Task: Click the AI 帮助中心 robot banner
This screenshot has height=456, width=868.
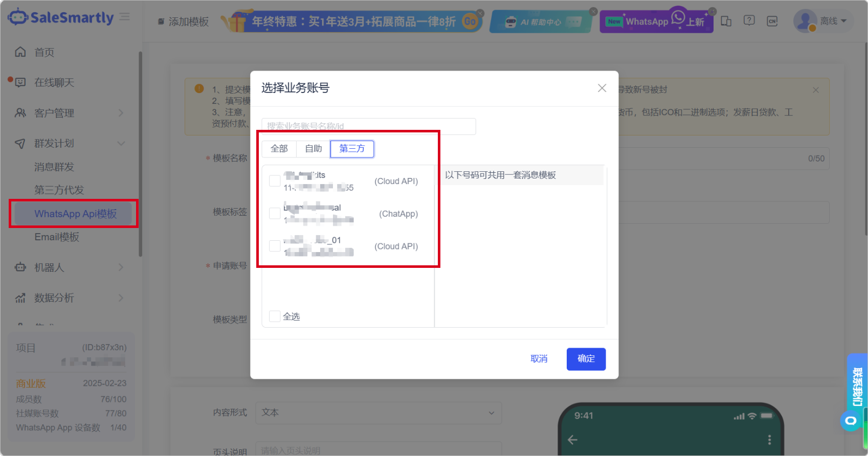Action: 542,22
